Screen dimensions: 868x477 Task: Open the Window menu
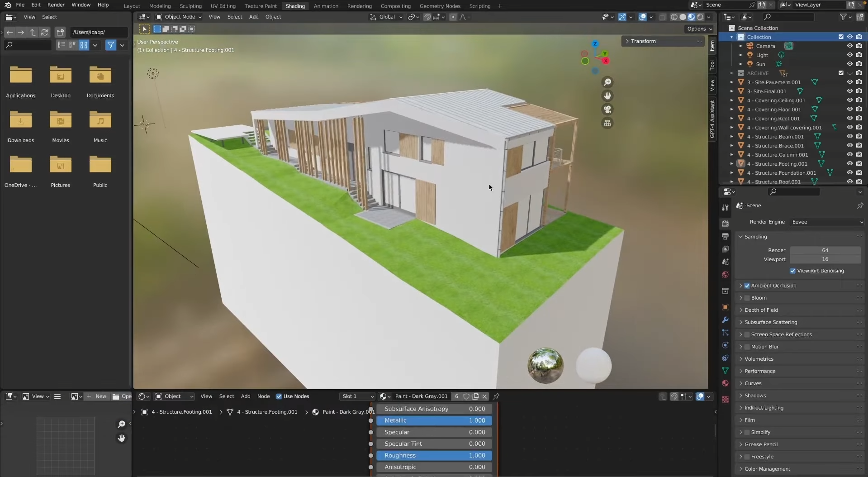[x=81, y=5]
